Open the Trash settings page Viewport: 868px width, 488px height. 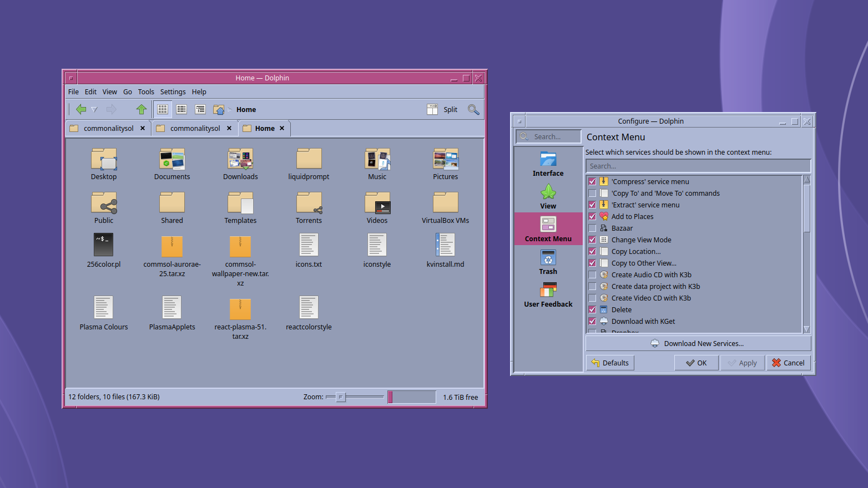[x=548, y=262]
